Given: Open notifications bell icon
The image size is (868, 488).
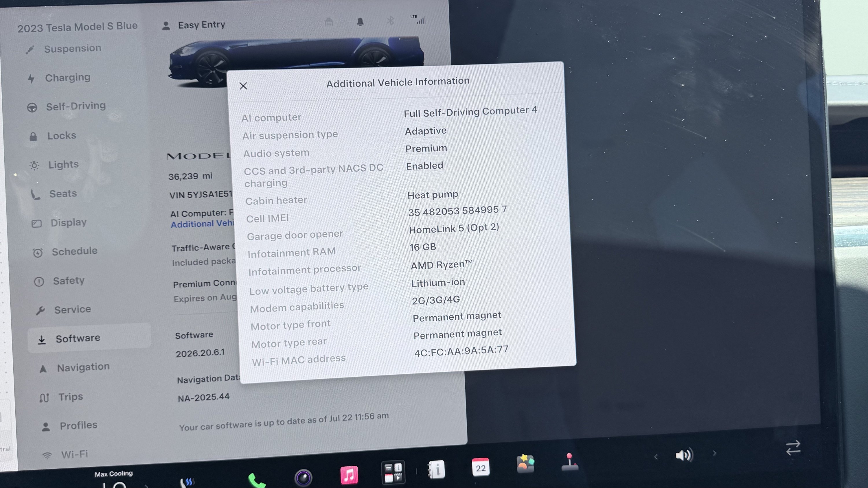Looking at the screenshot, I should tap(360, 22).
